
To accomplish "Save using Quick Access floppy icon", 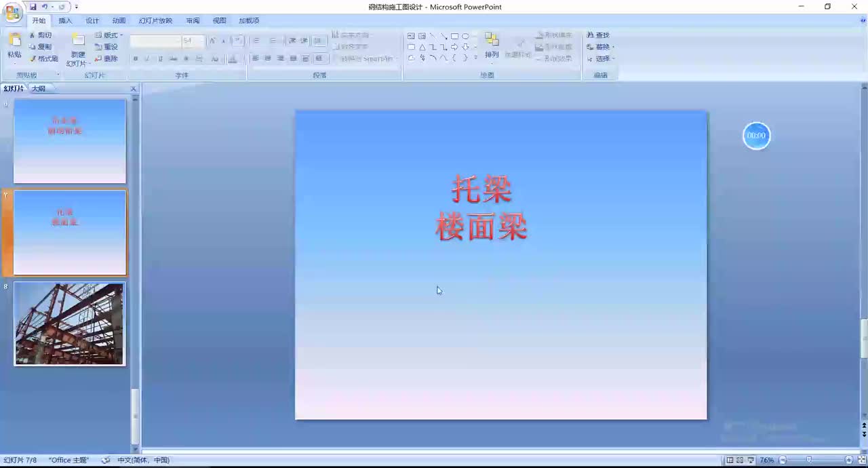I will tap(33, 7).
